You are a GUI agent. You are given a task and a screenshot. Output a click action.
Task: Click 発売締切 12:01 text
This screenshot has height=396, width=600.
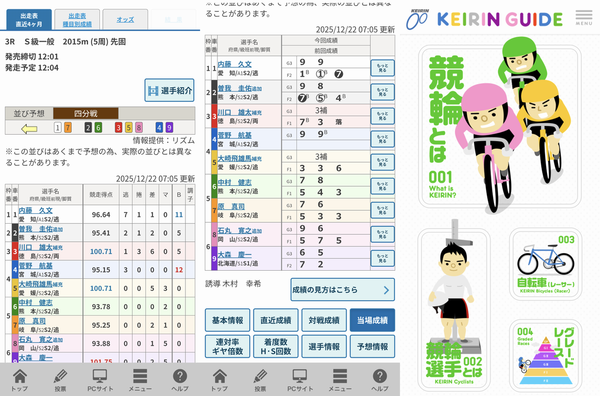[32, 57]
